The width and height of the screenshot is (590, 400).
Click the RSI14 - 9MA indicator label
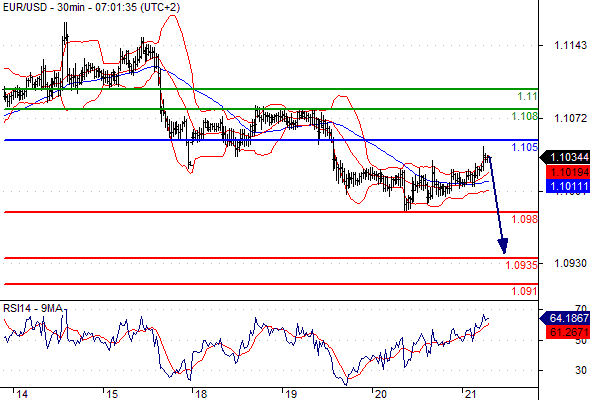tap(33, 309)
